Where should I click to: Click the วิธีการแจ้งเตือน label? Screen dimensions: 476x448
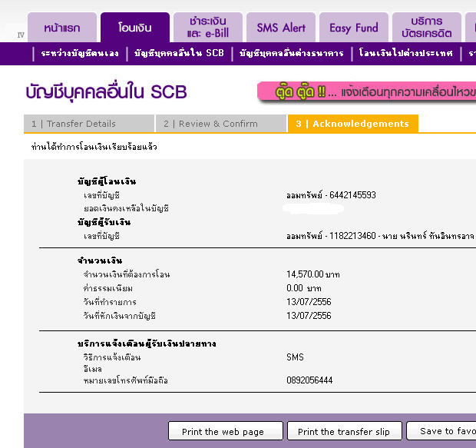click(x=112, y=357)
